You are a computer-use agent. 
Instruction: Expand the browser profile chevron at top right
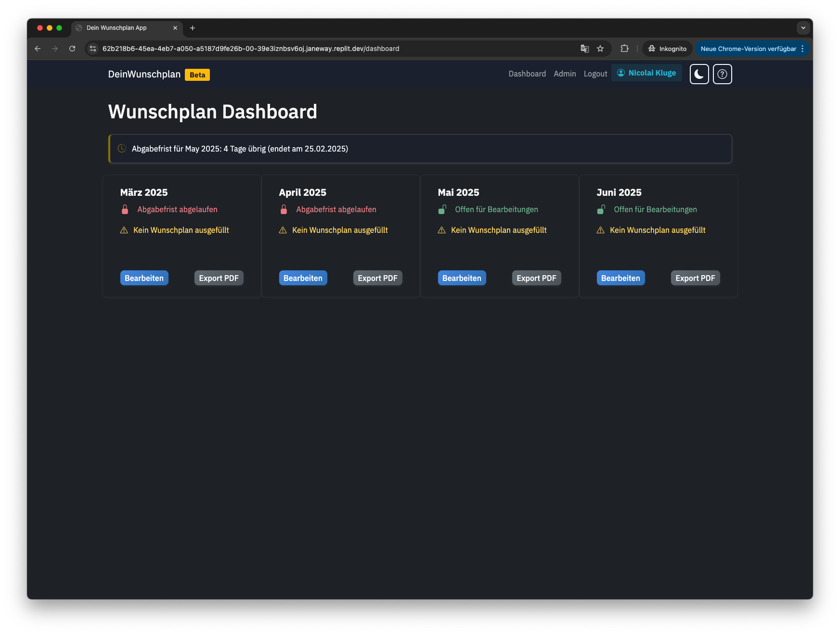pos(802,28)
